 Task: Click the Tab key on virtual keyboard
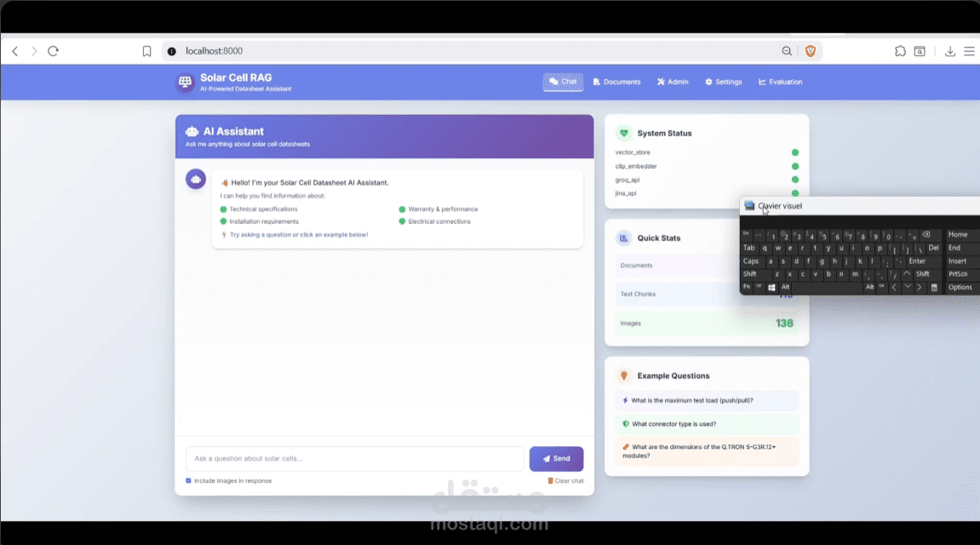click(x=750, y=249)
